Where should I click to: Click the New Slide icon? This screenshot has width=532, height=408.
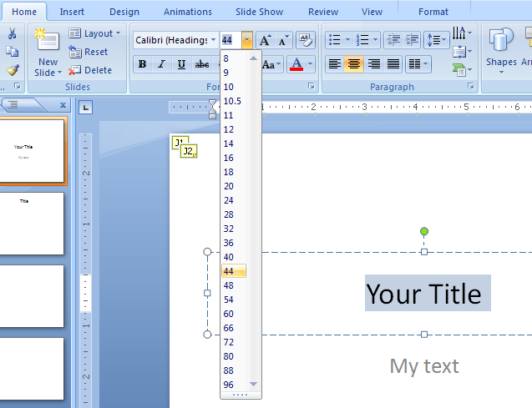coord(48,40)
